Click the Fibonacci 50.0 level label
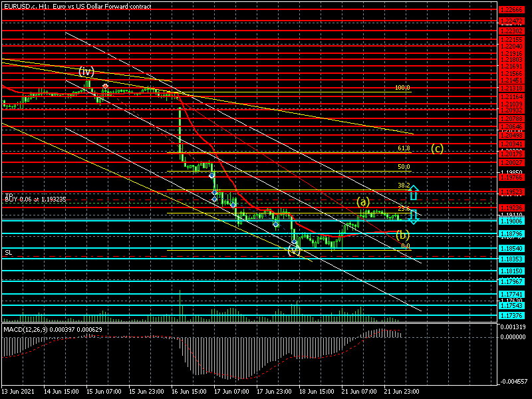 click(404, 167)
